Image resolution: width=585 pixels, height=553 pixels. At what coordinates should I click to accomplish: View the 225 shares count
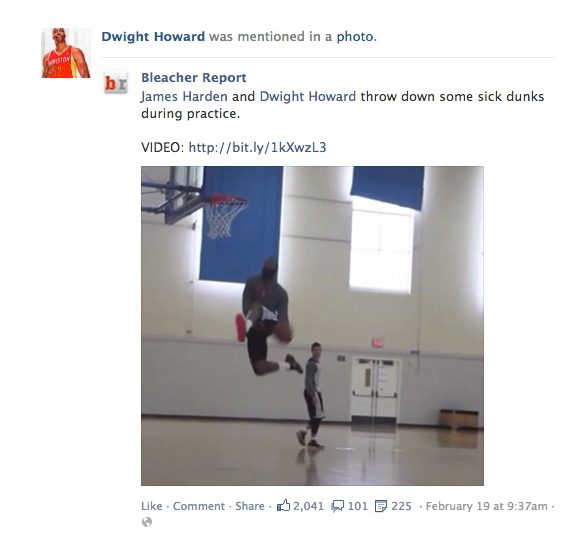401,506
